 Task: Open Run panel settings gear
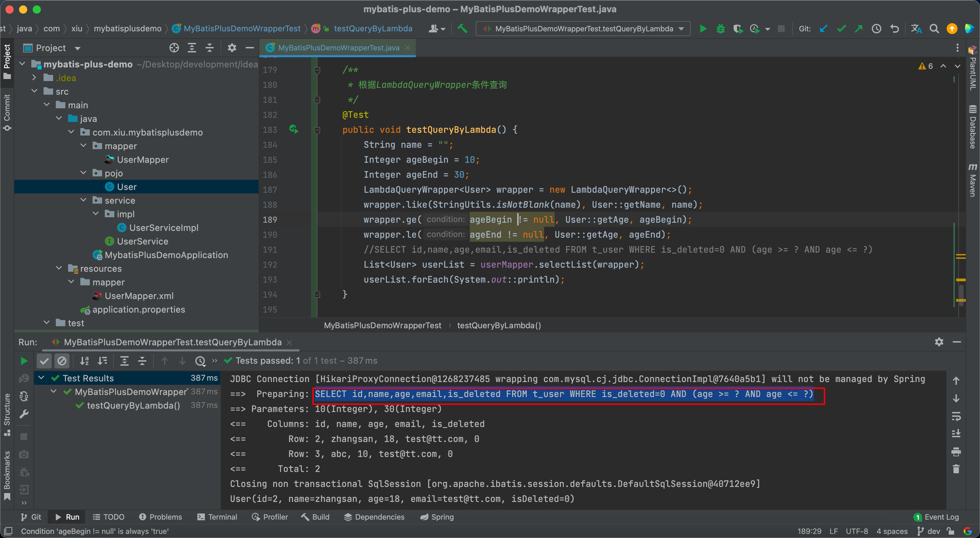(939, 342)
